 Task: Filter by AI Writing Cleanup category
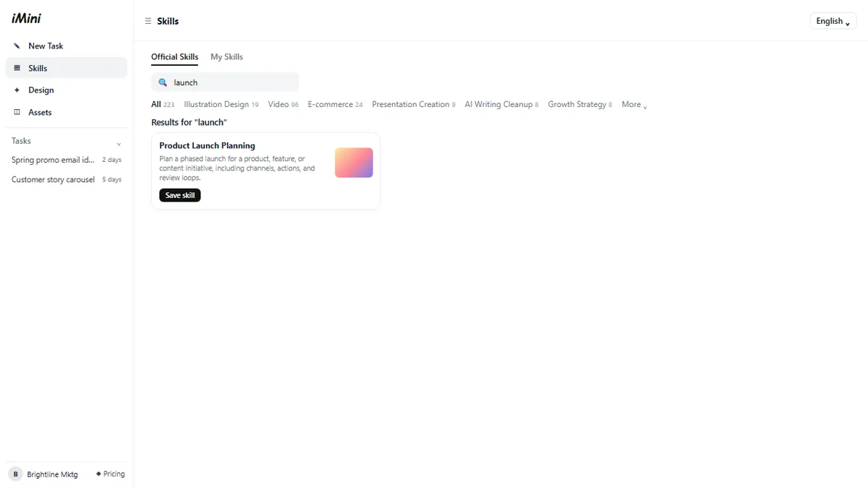(x=501, y=104)
